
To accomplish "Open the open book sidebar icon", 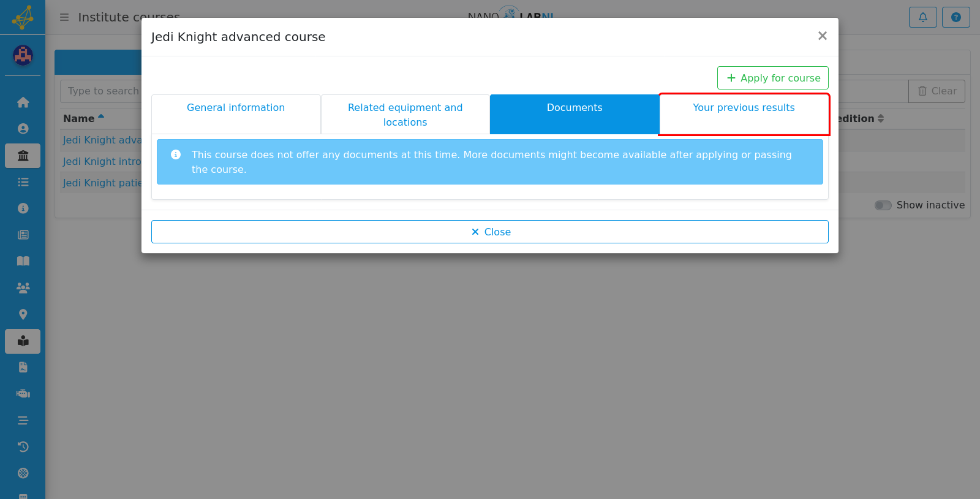I will [x=23, y=261].
